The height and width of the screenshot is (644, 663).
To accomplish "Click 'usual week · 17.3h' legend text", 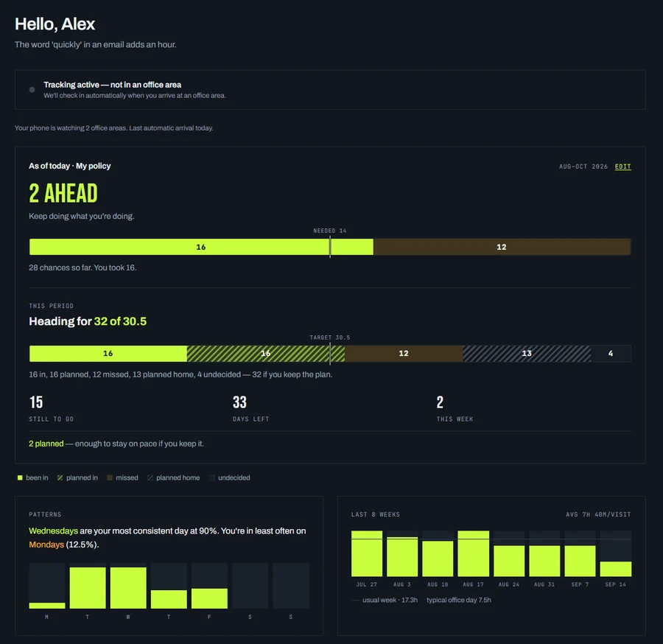I will tap(390, 600).
